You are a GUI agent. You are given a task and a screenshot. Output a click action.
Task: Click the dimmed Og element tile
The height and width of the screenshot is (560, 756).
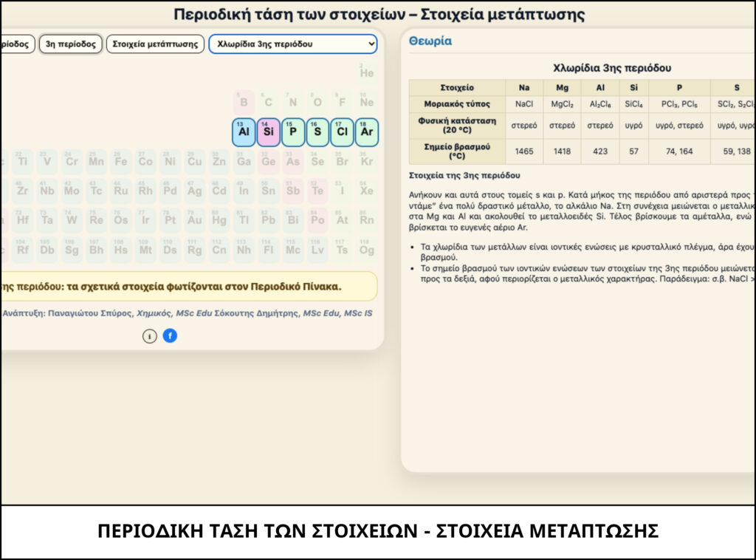click(367, 250)
